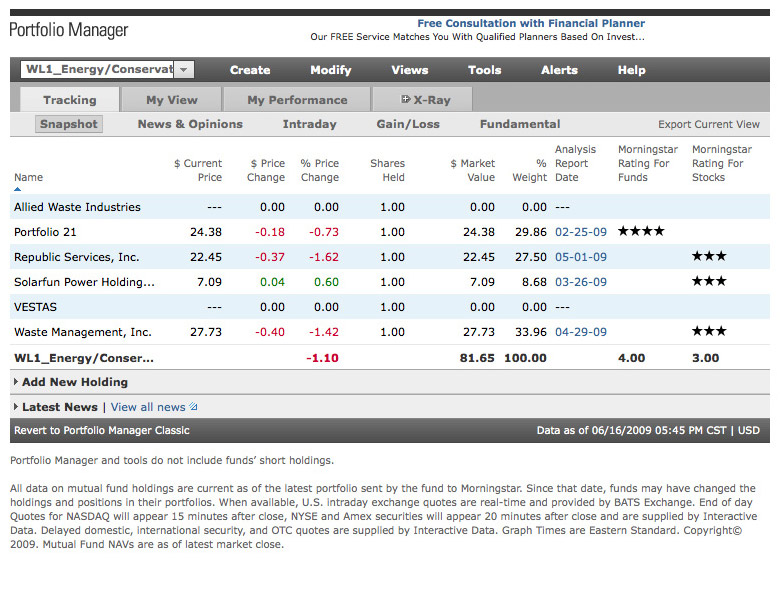Open the Create menu

click(250, 70)
